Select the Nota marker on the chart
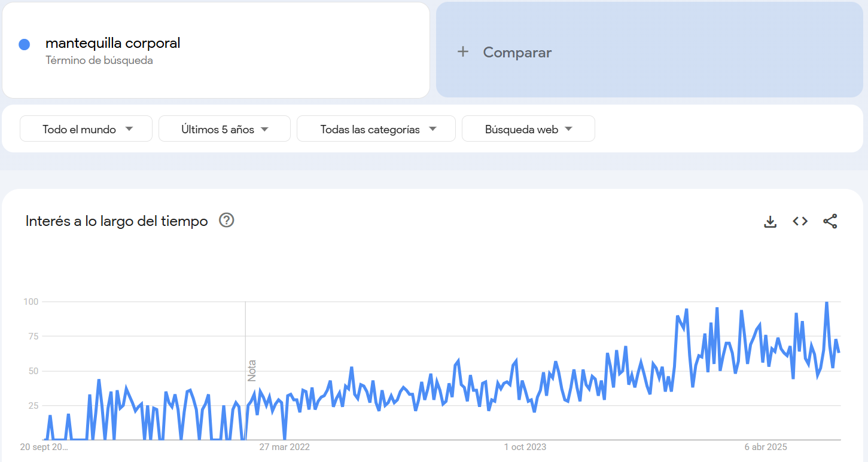 (252, 370)
